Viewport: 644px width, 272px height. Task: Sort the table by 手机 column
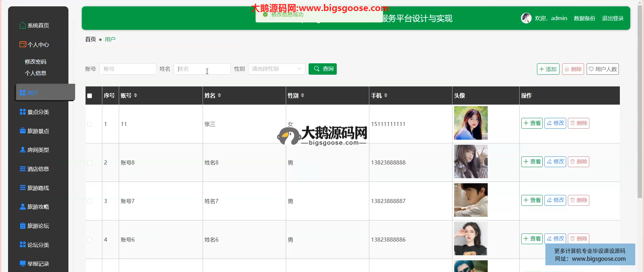[x=386, y=95]
